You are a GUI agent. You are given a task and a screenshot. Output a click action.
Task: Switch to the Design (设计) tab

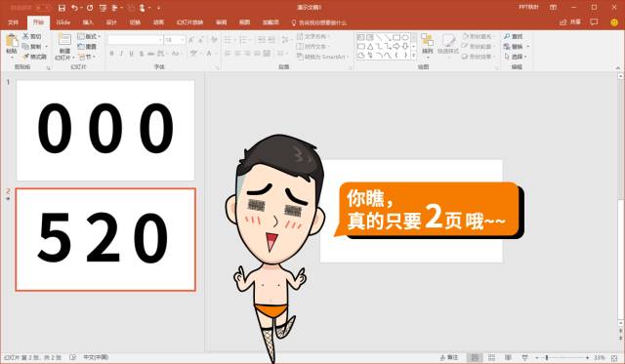[111, 22]
